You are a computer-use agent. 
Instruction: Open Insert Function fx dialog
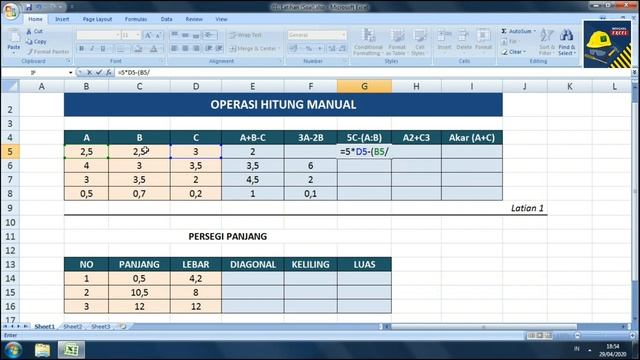point(109,72)
